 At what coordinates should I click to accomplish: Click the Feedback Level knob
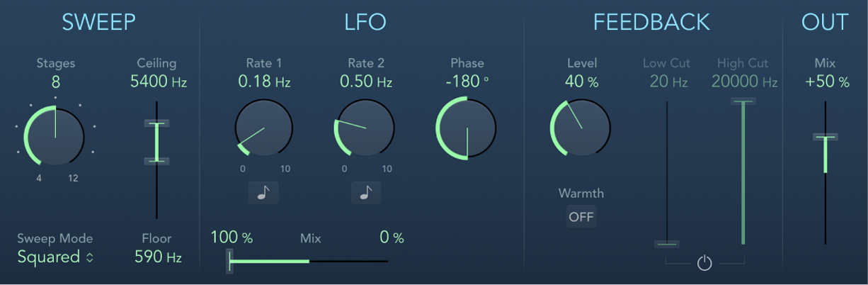[x=581, y=128]
